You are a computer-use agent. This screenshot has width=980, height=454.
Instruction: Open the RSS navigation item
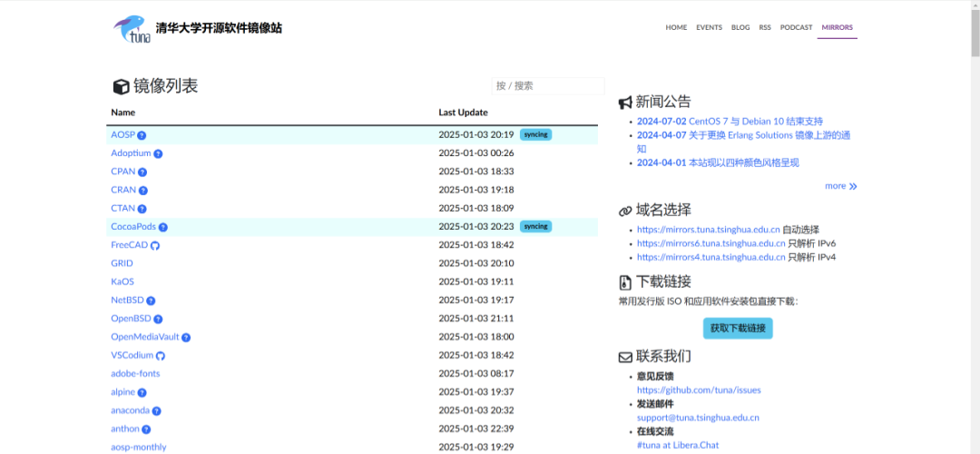tap(765, 27)
